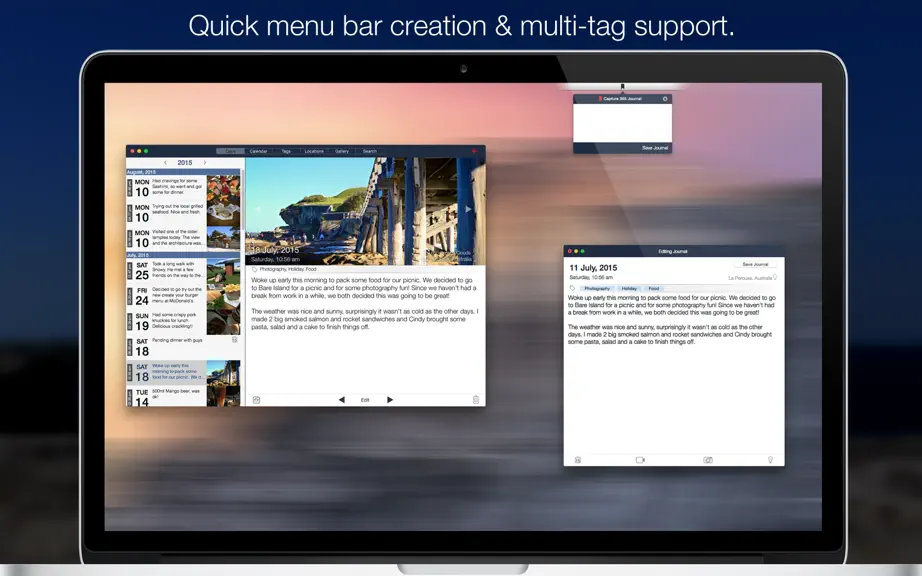Click the grilled seafood photo thumbnail
This screenshot has width=922, height=576.
[x=223, y=213]
